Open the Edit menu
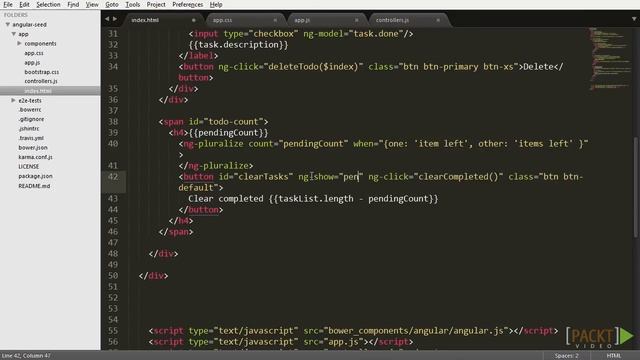The image size is (640, 360). pyautogui.click(x=24, y=4)
